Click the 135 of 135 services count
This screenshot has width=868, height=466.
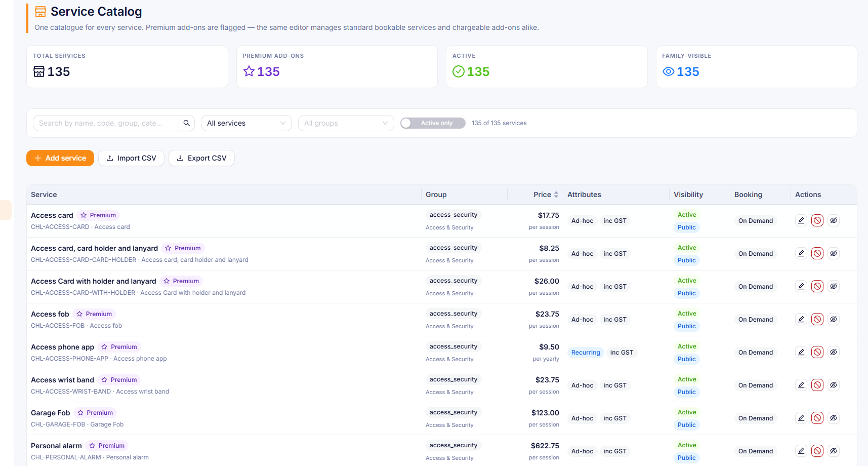[x=499, y=123]
